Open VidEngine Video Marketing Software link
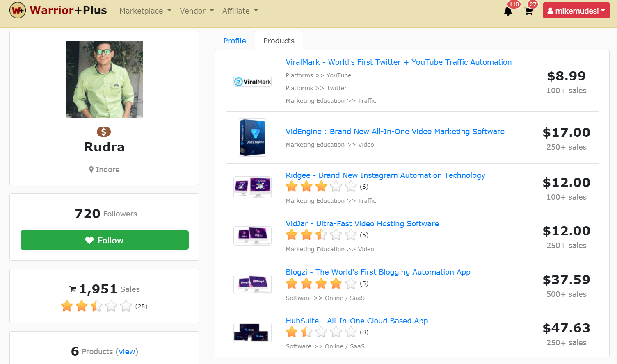The height and width of the screenshot is (364, 617). 395,132
